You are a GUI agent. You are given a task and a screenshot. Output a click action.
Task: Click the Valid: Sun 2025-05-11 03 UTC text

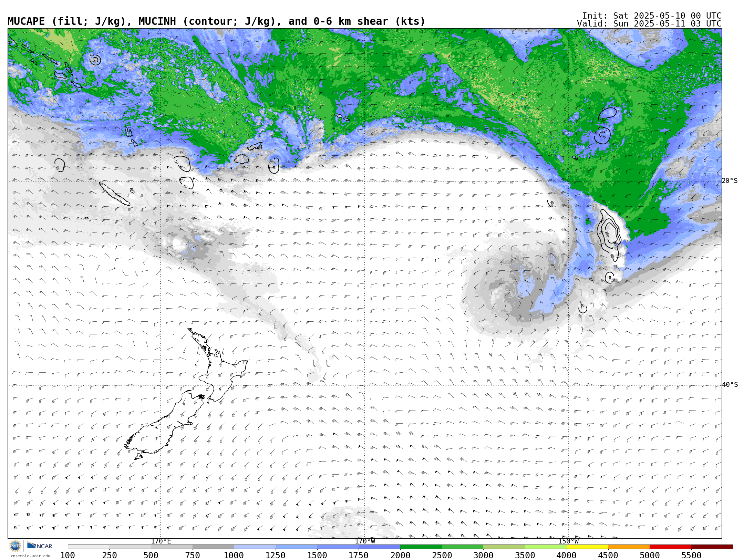click(649, 24)
